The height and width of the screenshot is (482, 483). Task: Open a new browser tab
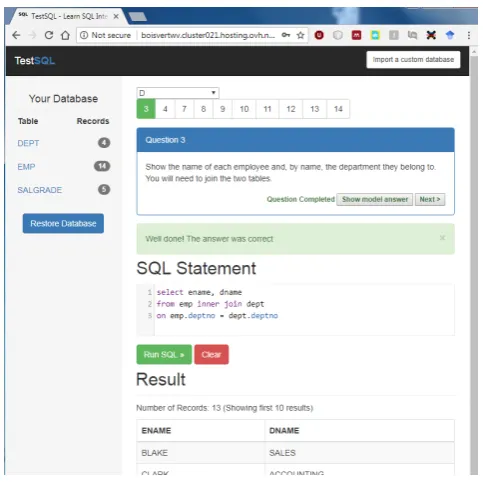pyautogui.click(x=138, y=16)
